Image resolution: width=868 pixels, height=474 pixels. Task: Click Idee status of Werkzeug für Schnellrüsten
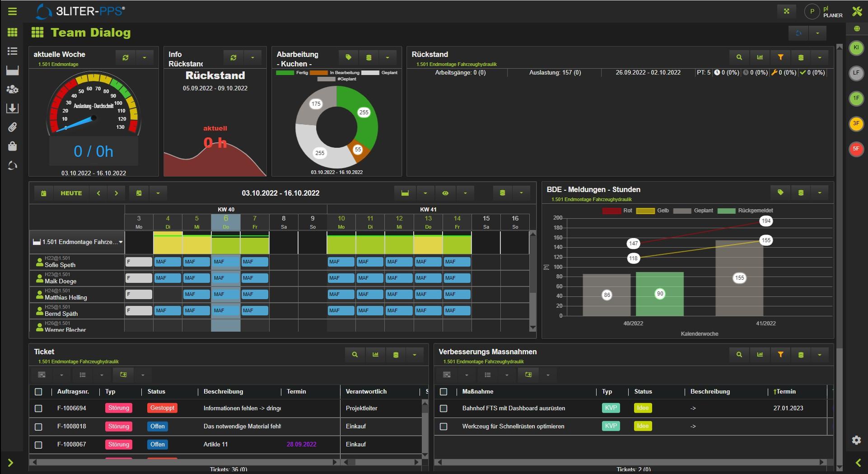pyautogui.click(x=643, y=426)
